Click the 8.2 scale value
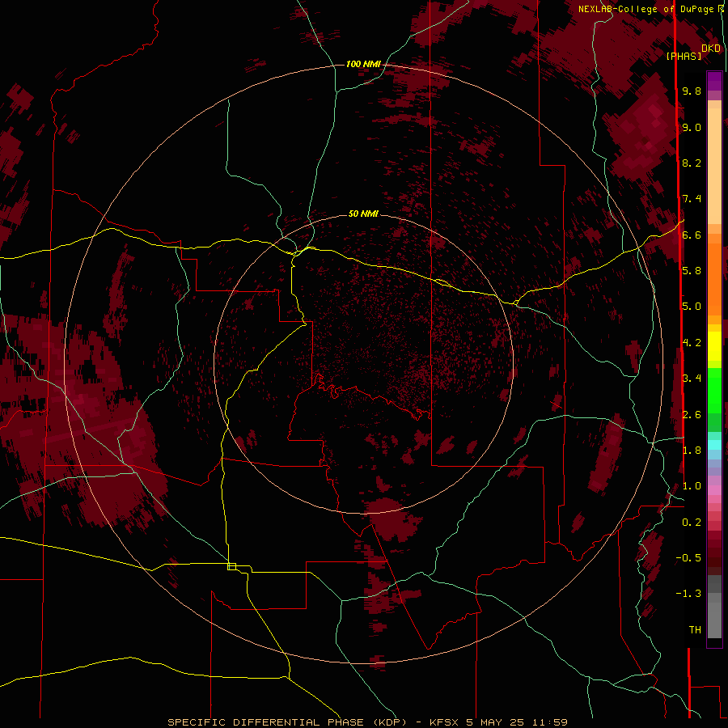This screenshot has width=728, height=728. pyautogui.click(x=692, y=163)
